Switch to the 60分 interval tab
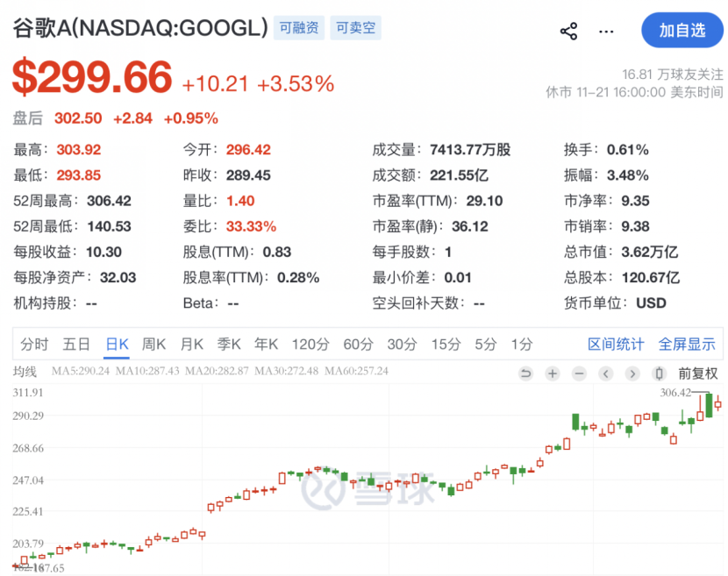The height and width of the screenshot is (576, 728). tap(358, 345)
